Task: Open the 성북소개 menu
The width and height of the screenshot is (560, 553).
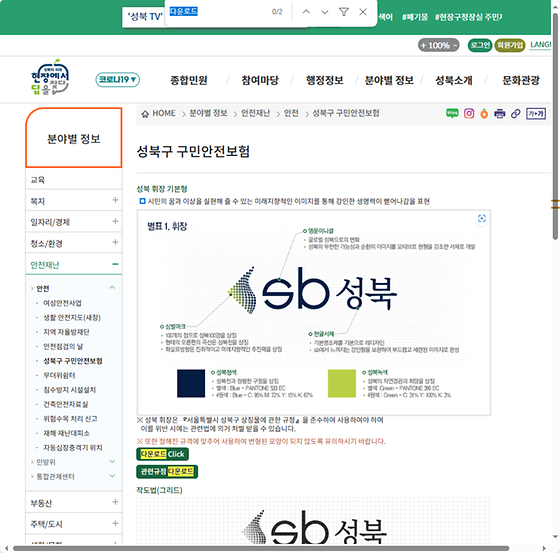Action: tap(454, 80)
